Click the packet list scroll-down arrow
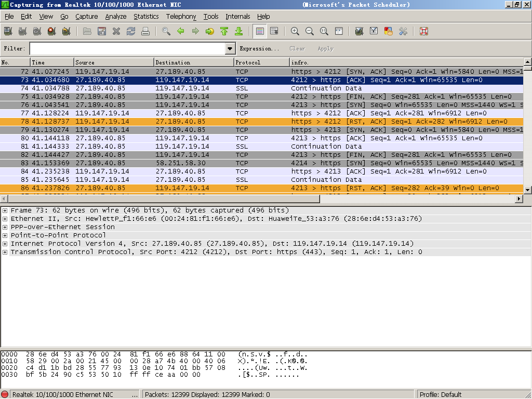 [x=528, y=190]
